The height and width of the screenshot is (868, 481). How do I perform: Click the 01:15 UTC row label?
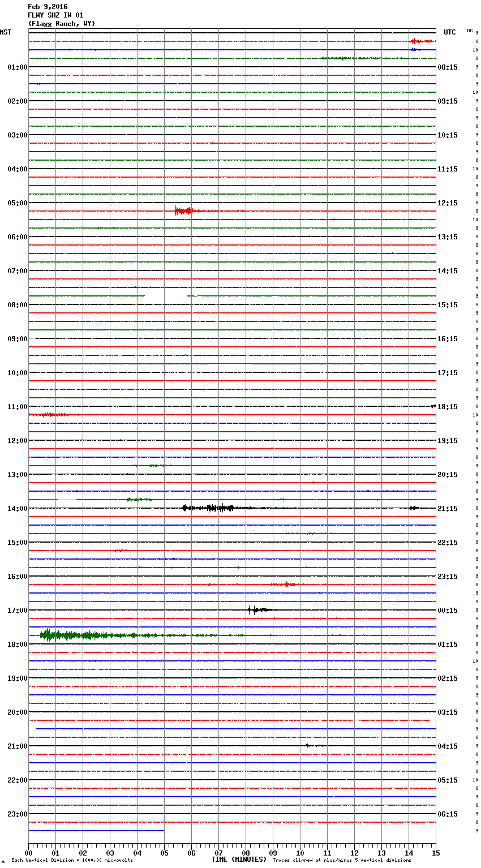[x=448, y=644]
